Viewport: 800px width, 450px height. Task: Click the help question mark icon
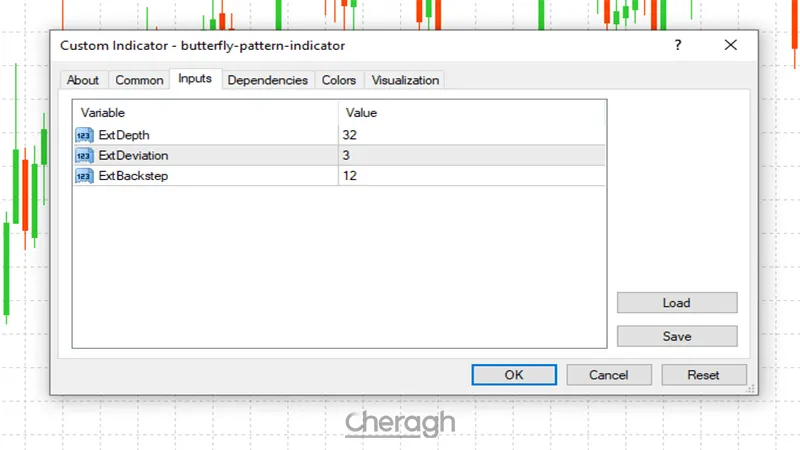[678, 46]
